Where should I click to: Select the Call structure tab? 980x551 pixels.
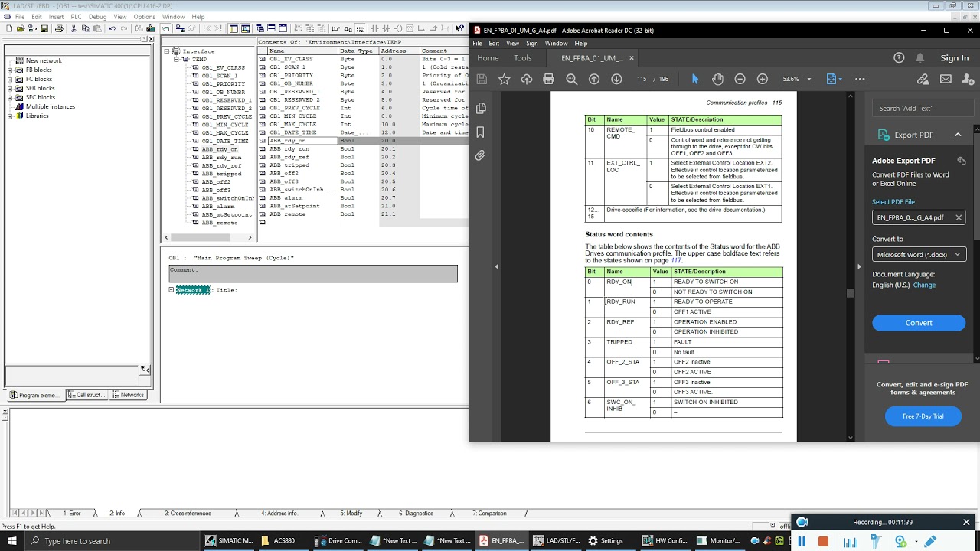click(87, 395)
